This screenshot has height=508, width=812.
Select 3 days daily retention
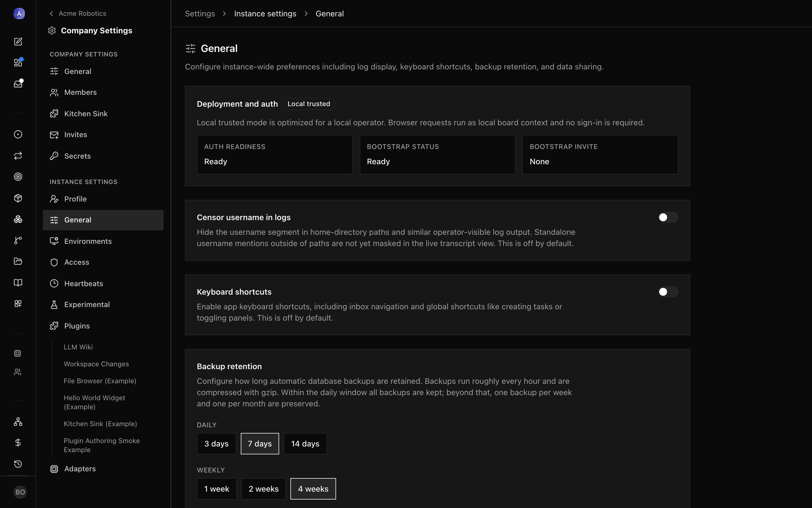(217, 443)
